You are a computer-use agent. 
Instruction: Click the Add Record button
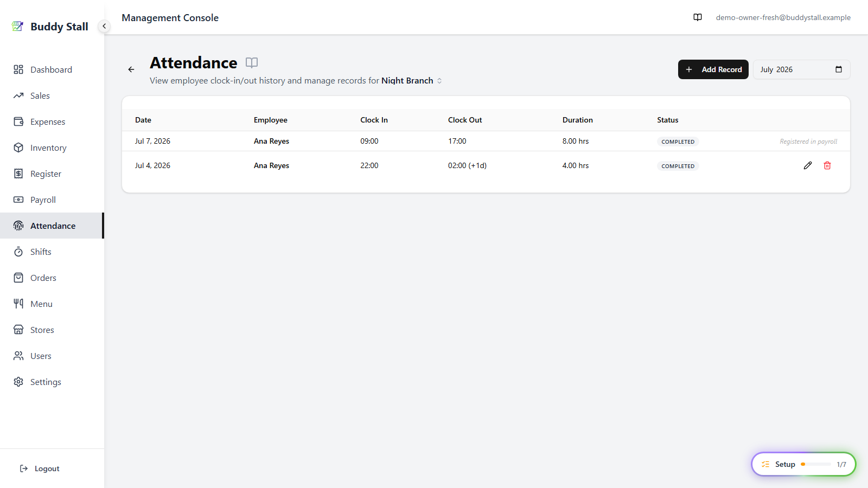(713, 69)
